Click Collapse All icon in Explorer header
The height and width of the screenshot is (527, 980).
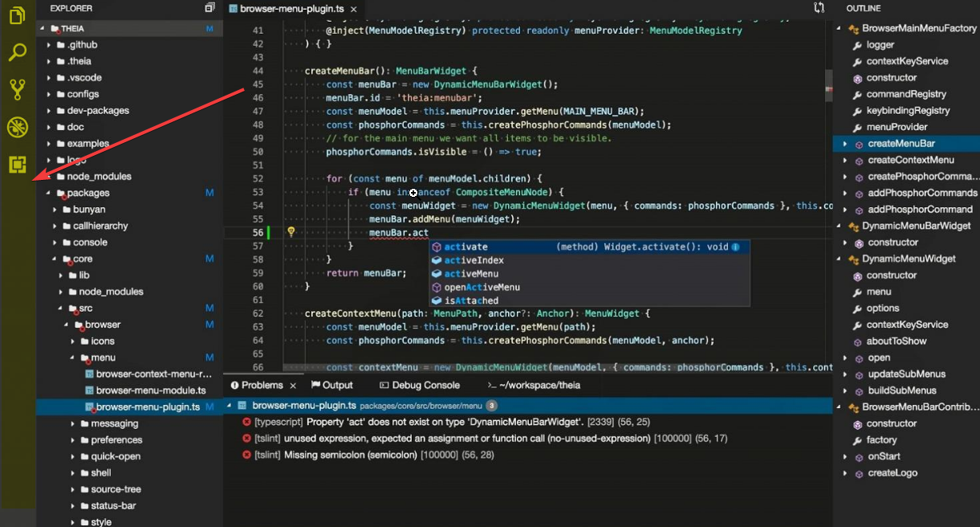click(x=209, y=8)
